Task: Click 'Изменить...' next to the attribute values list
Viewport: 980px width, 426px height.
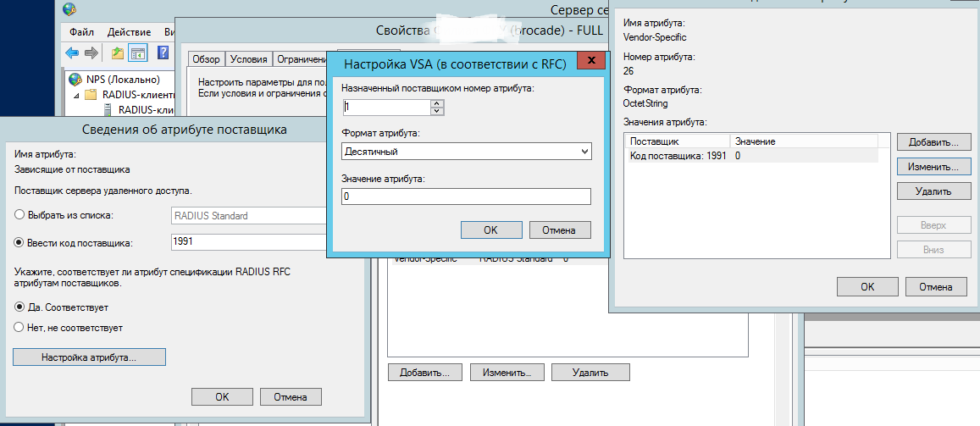Action: pos(933,167)
